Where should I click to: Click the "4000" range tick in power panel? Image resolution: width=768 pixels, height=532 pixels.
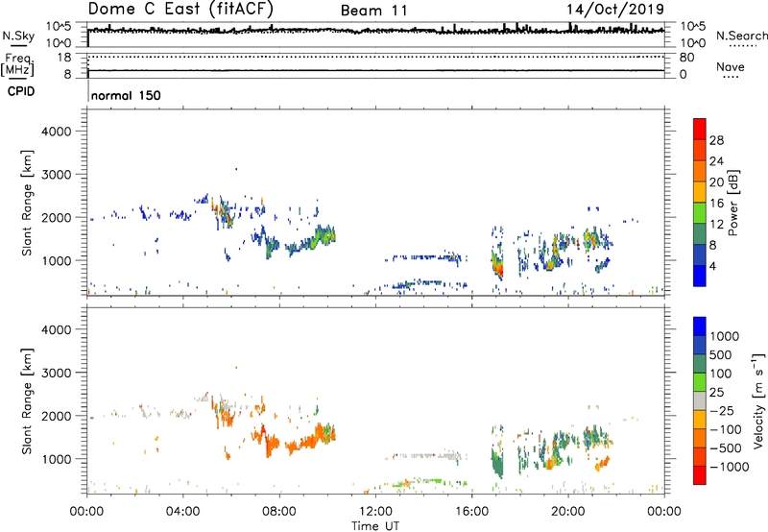point(56,132)
